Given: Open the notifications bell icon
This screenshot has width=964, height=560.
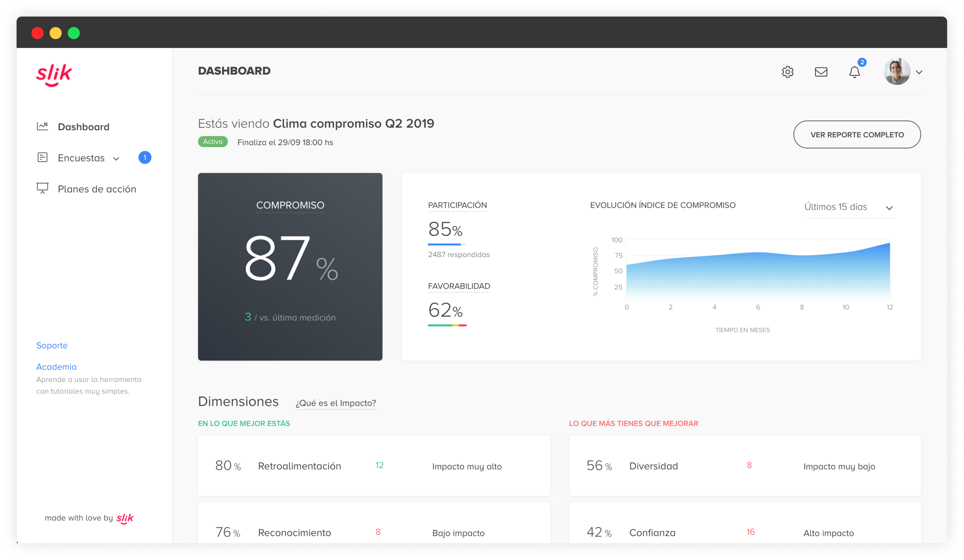Looking at the screenshot, I should click(x=854, y=72).
